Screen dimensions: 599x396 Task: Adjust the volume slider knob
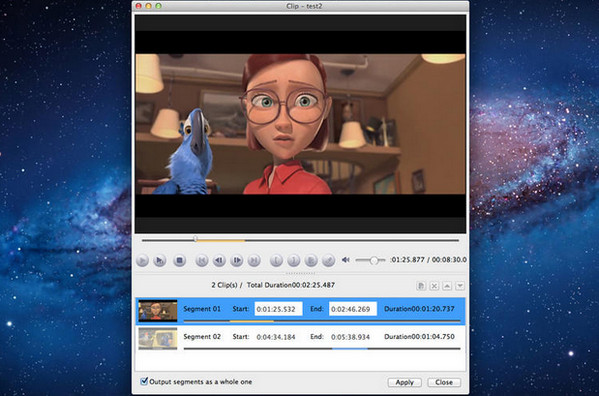374,260
